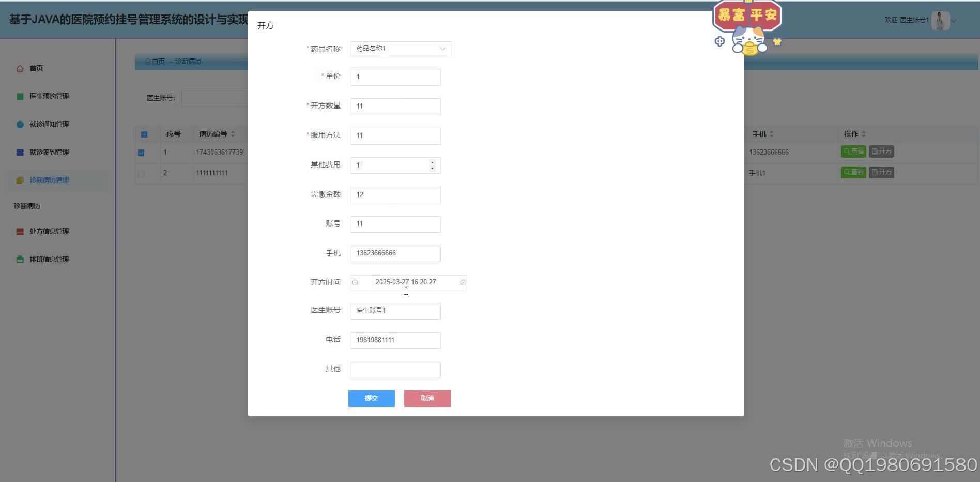Image resolution: width=980 pixels, height=482 pixels.
Task: Toggle the select-all checkbox in table header
Action: pyautogui.click(x=144, y=134)
